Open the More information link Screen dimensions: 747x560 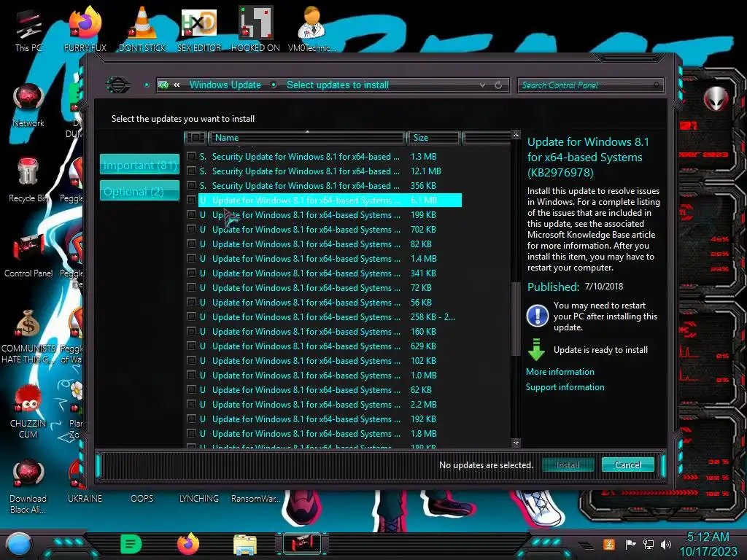560,372
